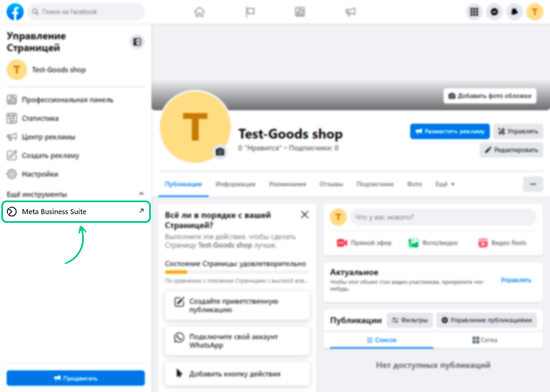The width and height of the screenshot is (550, 392).
Task: Go to Home via house icon
Action: [199, 12]
